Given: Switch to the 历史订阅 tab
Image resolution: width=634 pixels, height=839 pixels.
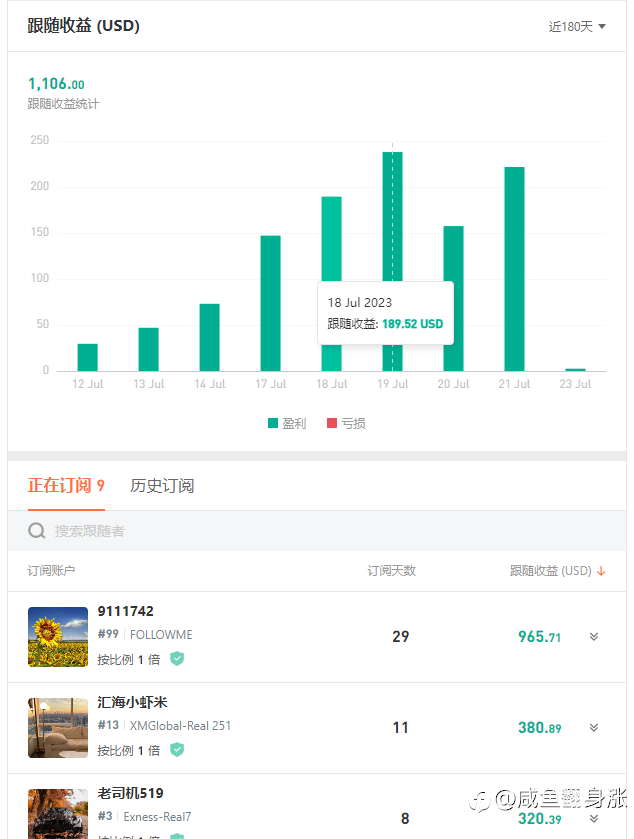Looking at the screenshot, I should tap(162, 486).
